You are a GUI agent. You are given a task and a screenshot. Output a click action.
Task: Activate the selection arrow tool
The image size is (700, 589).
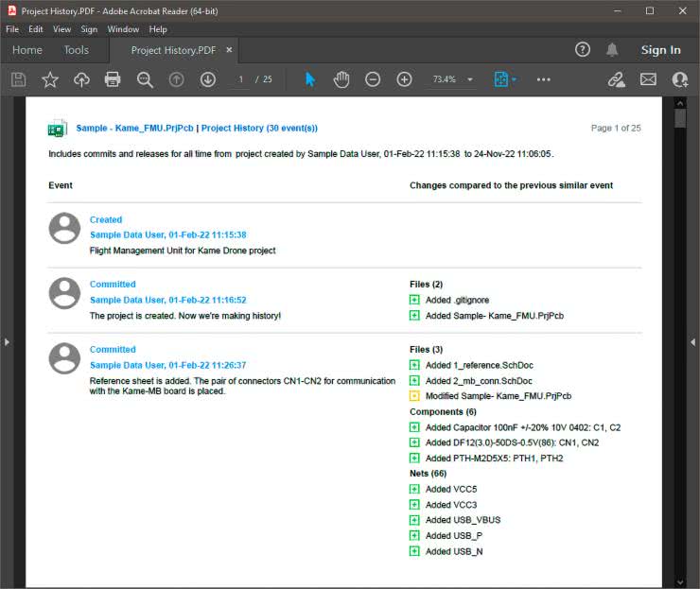coord(310,79)
